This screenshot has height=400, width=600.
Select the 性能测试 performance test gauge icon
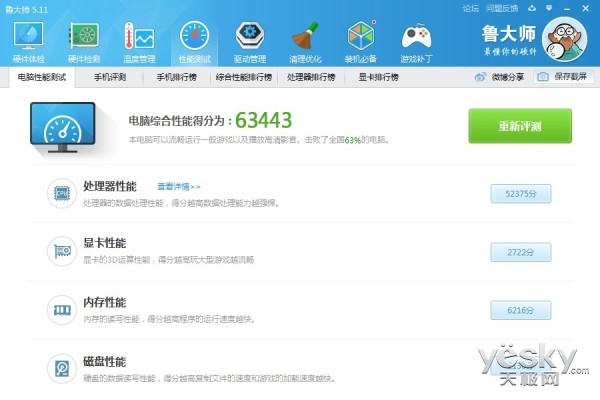(x=194, y=42)
